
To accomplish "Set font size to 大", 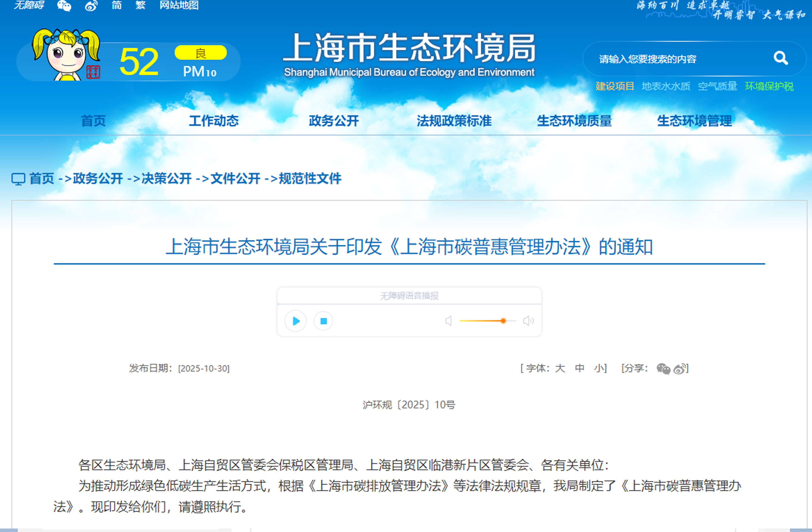I will coord(559,368).
